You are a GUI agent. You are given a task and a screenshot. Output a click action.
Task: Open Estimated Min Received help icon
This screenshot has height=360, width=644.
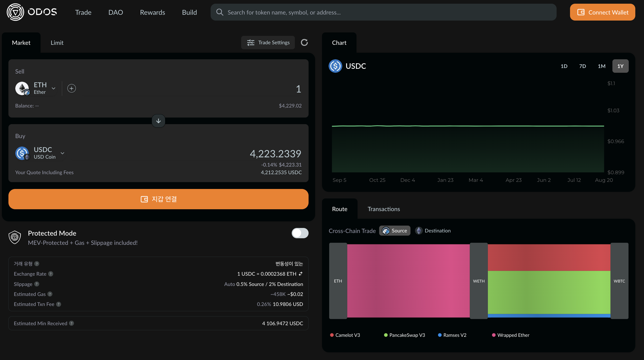click(72, 323)
